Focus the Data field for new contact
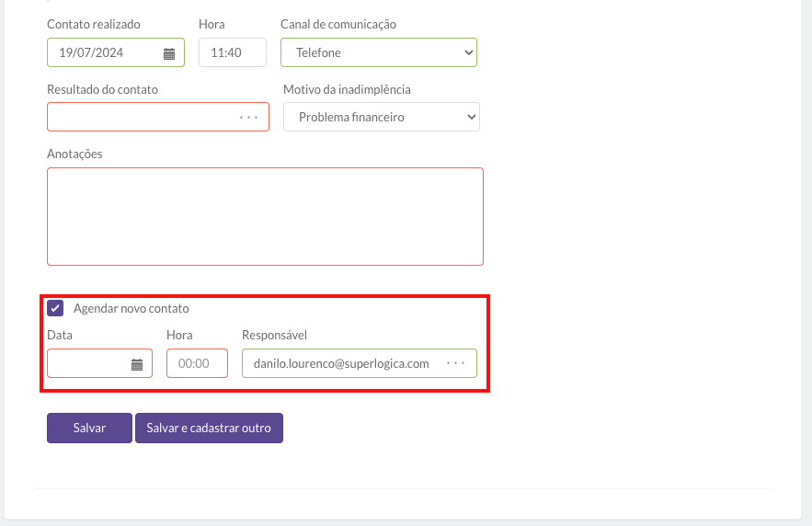Viewport: 812px width, 526px height. (x=99, y=363)
